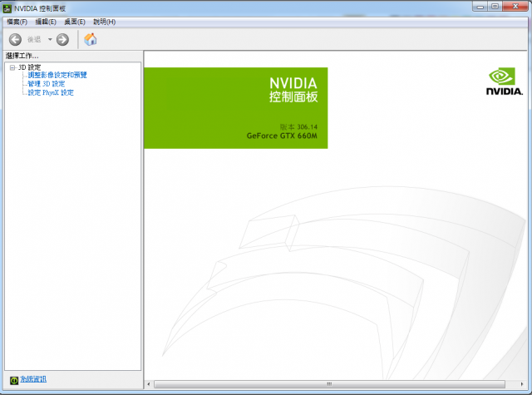This screenshot has width=532, height=395.
Task: Open the 檔案(F) menu
Action: click(x=17, y=22)
